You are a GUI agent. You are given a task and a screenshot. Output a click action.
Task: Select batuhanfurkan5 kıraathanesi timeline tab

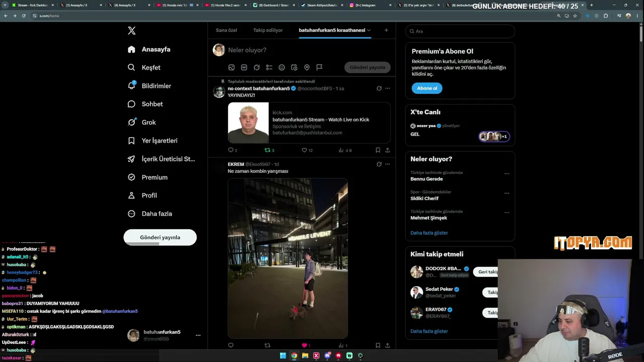pyautogui.click(x=332, y=30)
